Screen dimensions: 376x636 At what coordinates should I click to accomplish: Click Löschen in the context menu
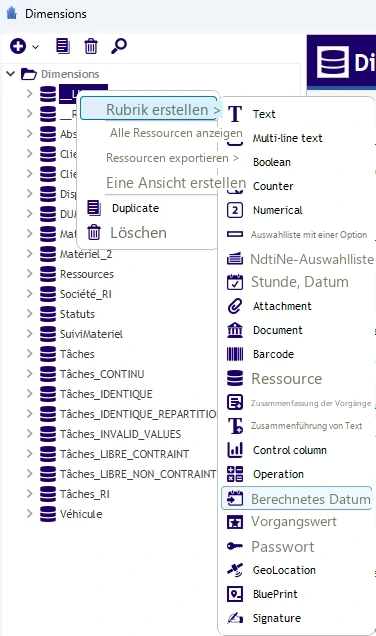coord(138,233)
